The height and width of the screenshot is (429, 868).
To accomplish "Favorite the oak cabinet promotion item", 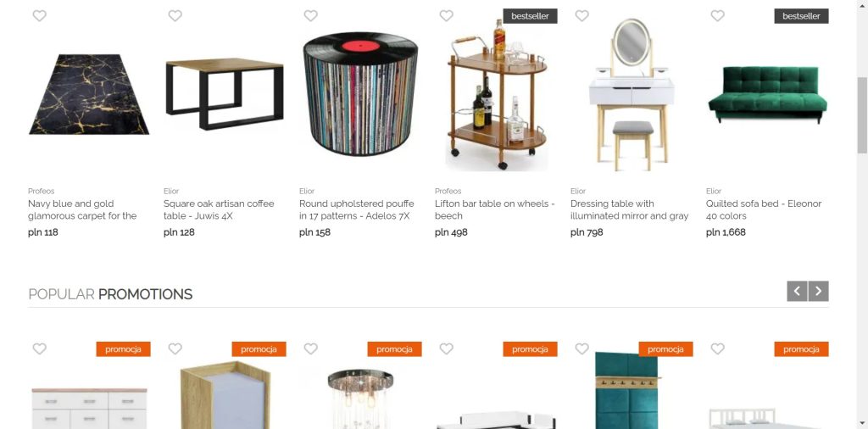I will tap(175, 348).
